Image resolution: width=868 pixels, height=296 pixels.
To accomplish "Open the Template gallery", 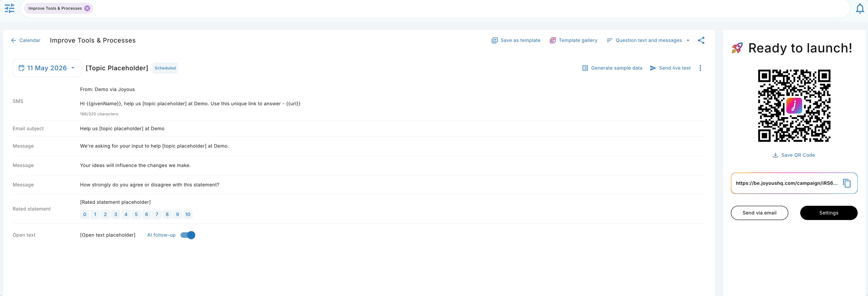I will 574,40.
